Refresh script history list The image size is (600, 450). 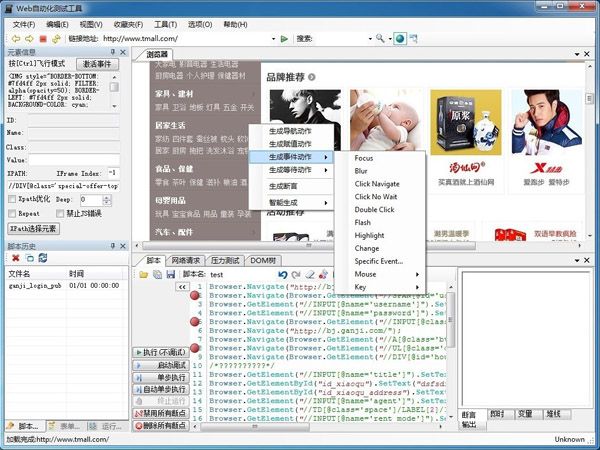[x=42, y=258]
